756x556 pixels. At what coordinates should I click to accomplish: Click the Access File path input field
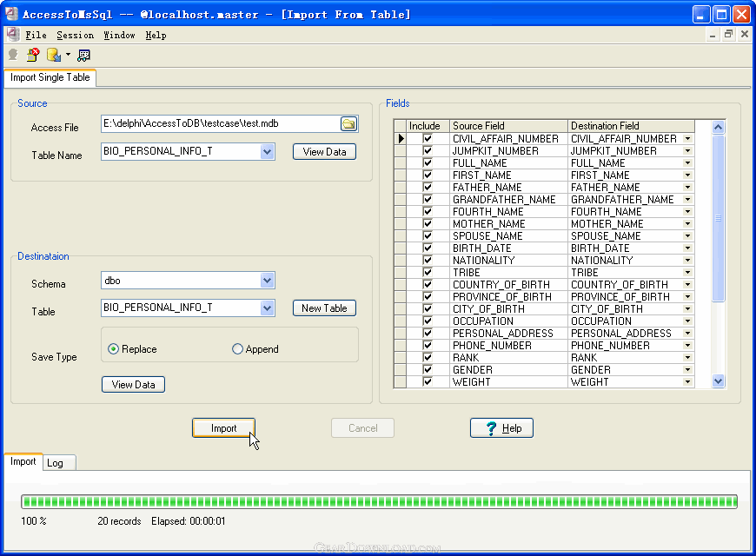click(221, 123)
